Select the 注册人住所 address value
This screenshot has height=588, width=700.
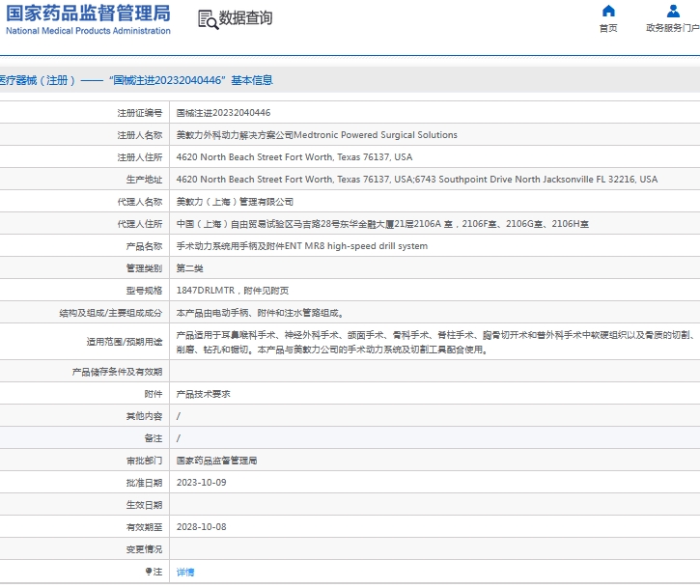[294, 157]
